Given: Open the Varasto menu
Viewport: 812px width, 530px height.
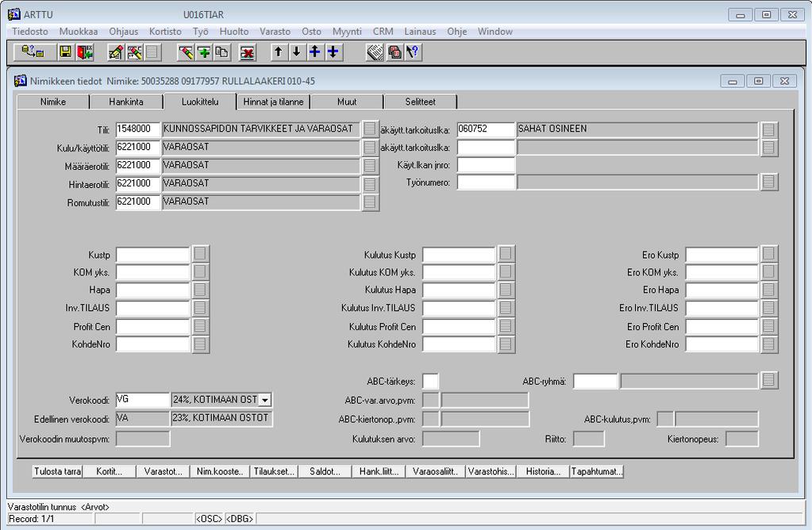Looking at the screenshot, I should [275, 32].
